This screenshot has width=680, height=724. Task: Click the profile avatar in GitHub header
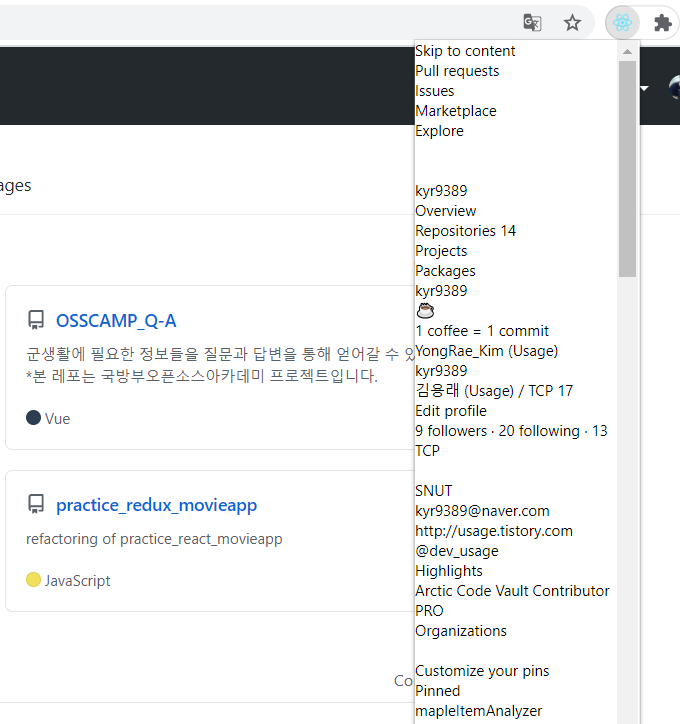[674, 87]
